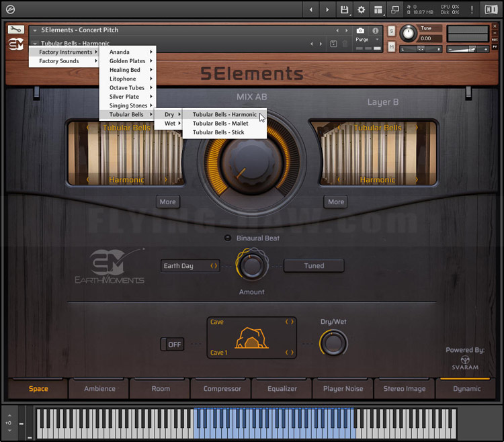The image size is (504, 442).
Task: Click the Dry/Wet knob
Action: pyautogui.click(x=333, y=344)
